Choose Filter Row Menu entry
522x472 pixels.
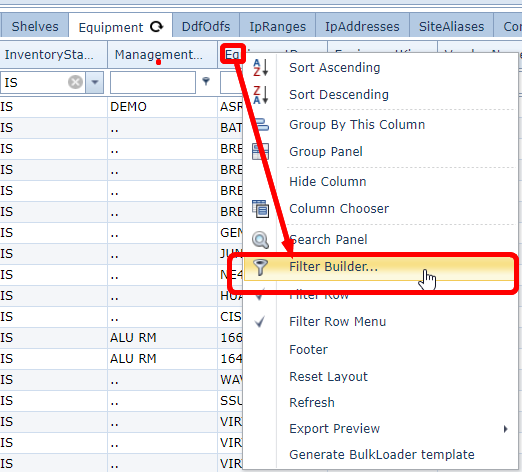[337, 322]
